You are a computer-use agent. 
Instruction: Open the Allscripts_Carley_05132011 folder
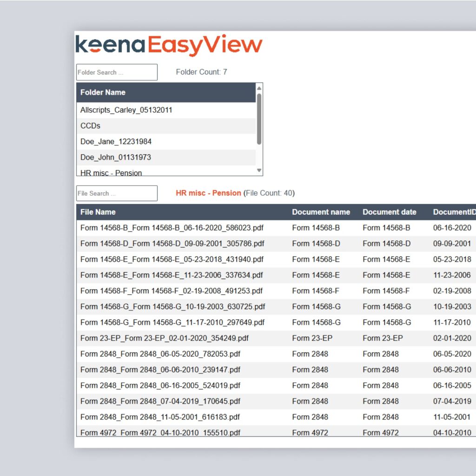coord(126,110)
